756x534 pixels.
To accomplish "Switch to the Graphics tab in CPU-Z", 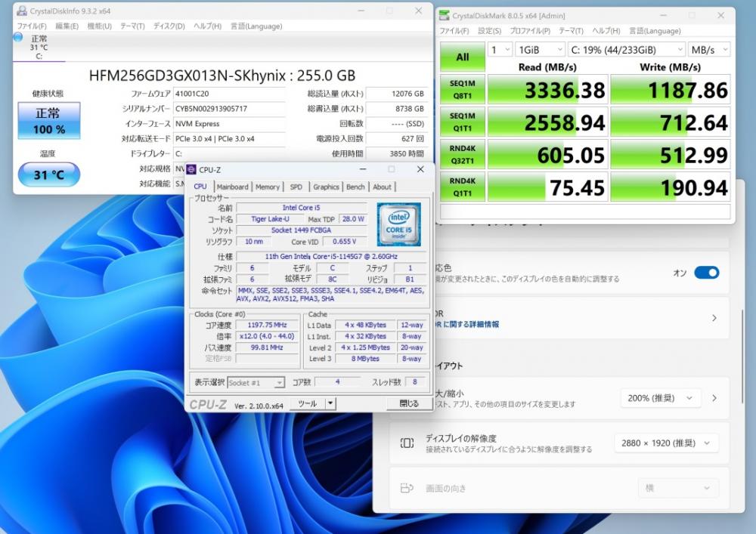I will pyautogui.click(x=326, y=187).
